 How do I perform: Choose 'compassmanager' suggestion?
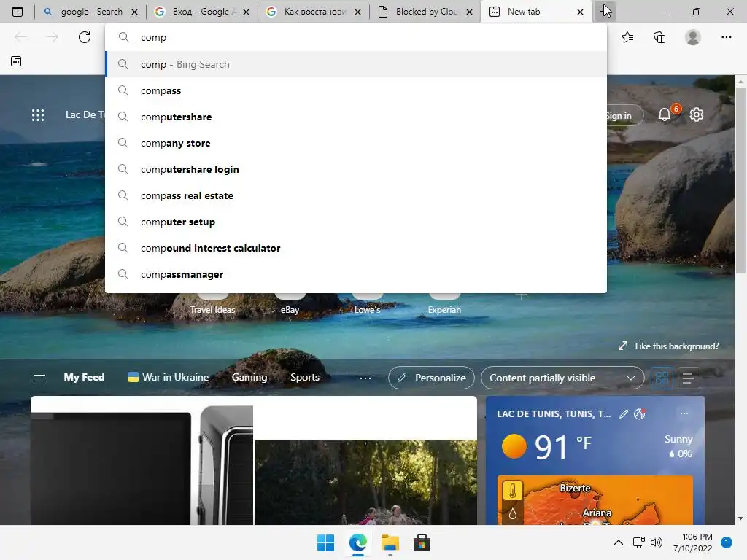point(356,274)
